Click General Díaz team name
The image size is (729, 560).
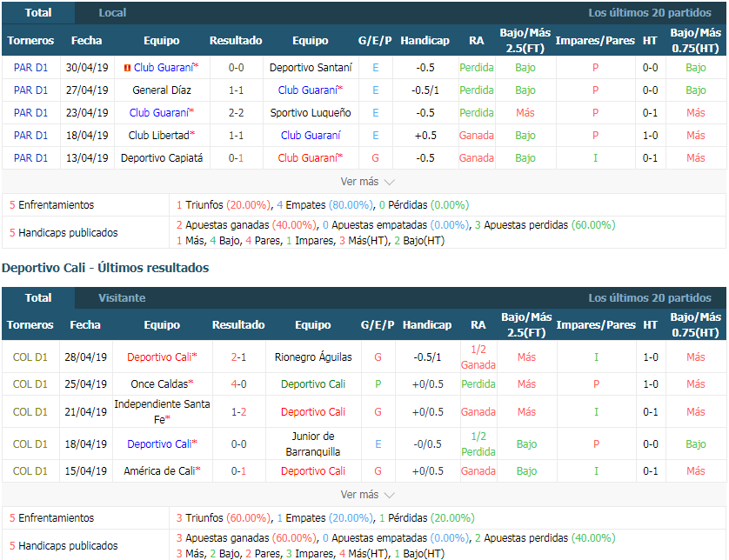[x=162, y=90]
